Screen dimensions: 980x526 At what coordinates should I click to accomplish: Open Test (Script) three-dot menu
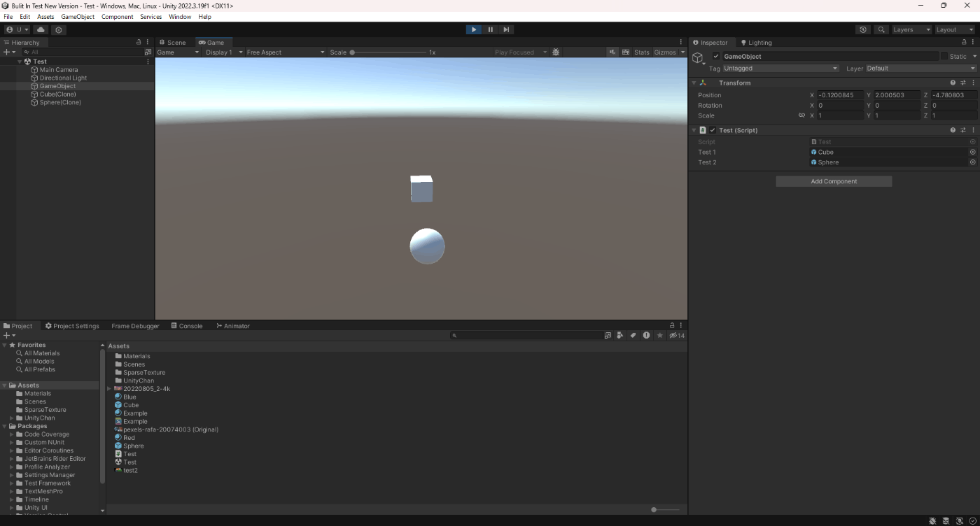(973, 130)
